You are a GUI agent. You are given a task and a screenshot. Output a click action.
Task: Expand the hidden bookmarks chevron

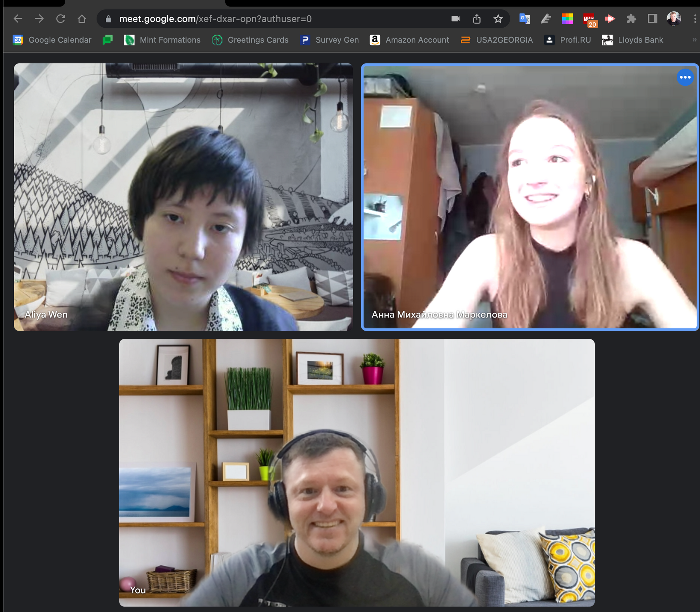point(694,40)
